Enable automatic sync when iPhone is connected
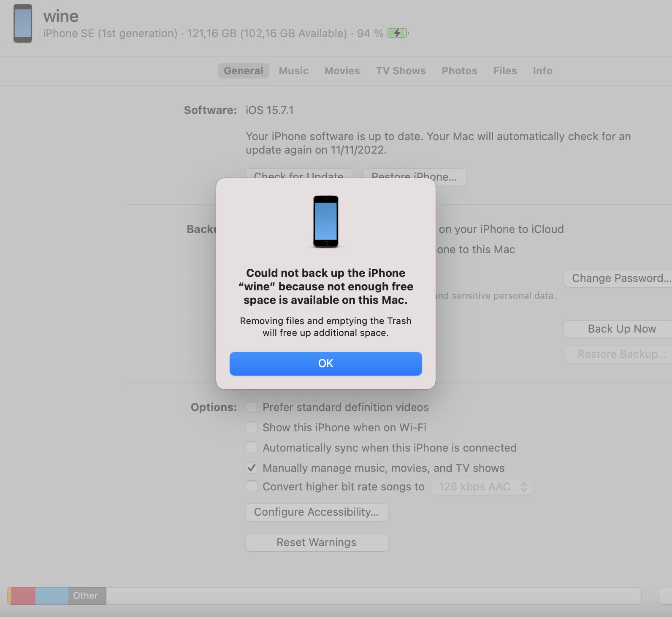Viewport: 672px width, 617px height. point(252,447)
